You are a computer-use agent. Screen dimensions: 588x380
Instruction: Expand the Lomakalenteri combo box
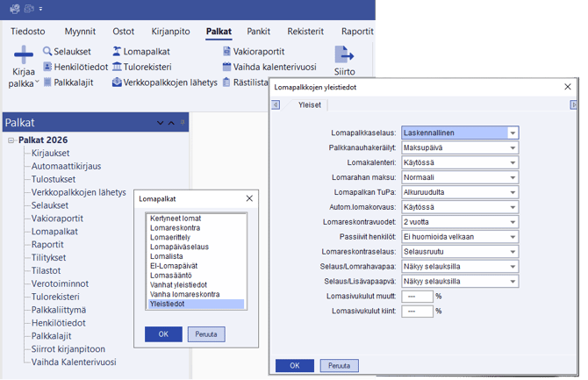(513, 163)
